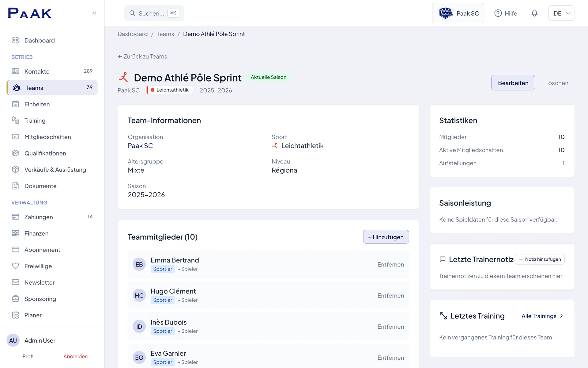Open Alle Trainings chevron link
The height and width of the screenshot is (368, 588).
[x=542, y=316]
